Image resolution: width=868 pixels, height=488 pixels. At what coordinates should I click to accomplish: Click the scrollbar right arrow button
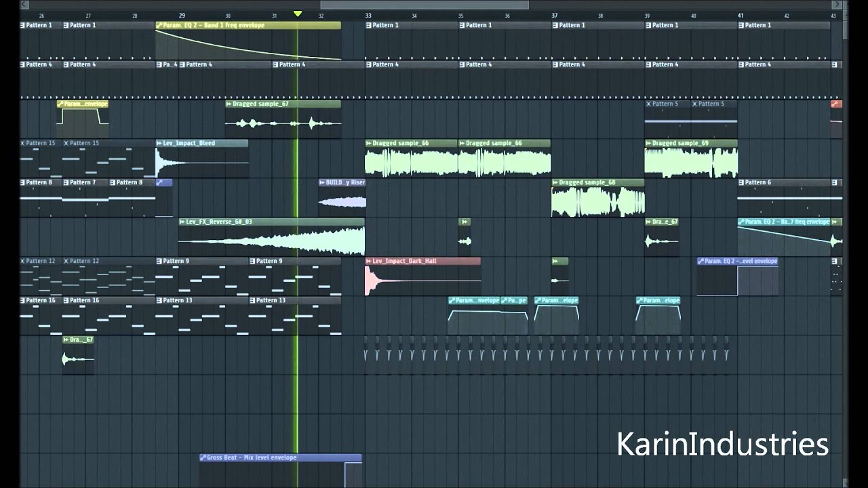(x=837, y=5)
